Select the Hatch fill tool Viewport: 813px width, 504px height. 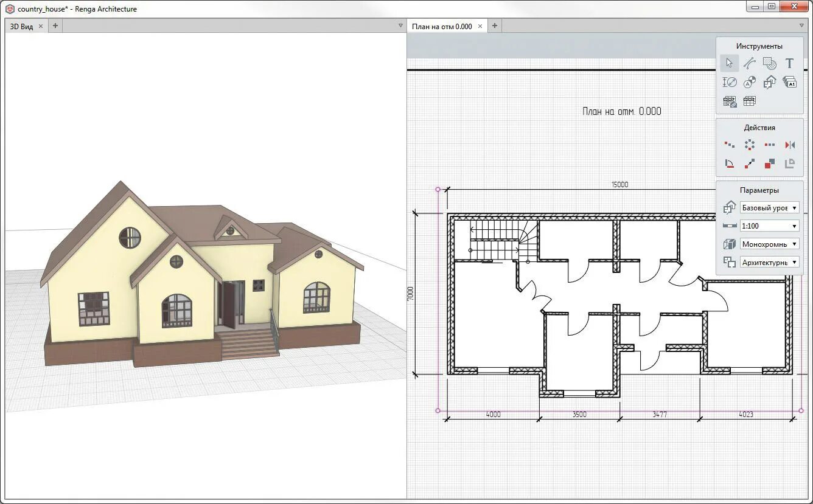770,63
